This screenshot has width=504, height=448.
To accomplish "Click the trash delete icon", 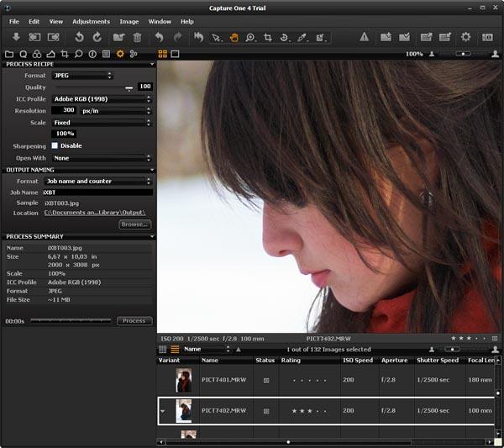I will 137,37.
